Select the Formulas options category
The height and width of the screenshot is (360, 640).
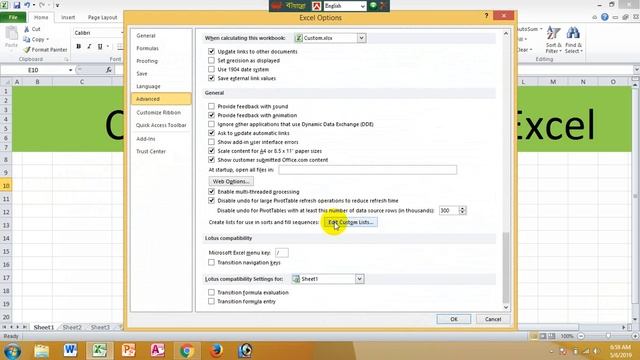(161, 48)
